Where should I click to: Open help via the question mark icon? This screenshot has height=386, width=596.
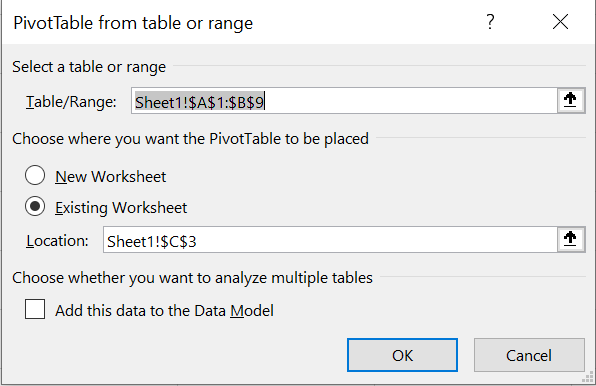(x=490, y=22)
